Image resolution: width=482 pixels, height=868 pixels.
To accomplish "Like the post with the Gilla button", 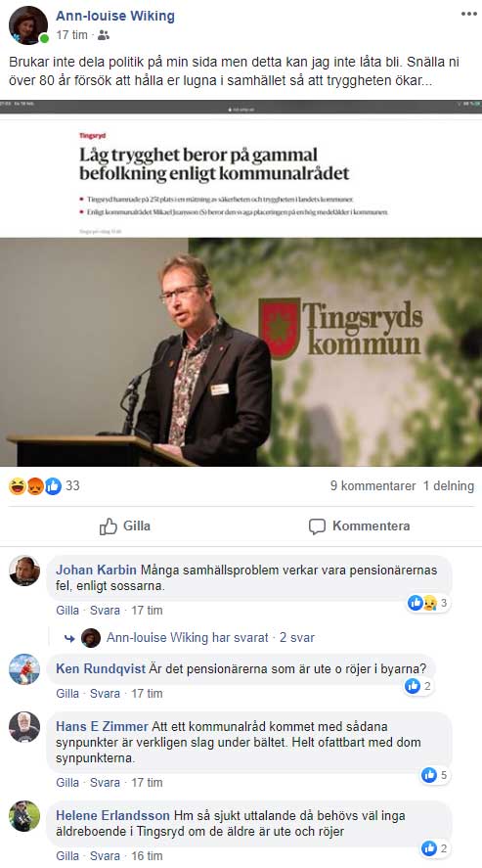I will 125,525.
